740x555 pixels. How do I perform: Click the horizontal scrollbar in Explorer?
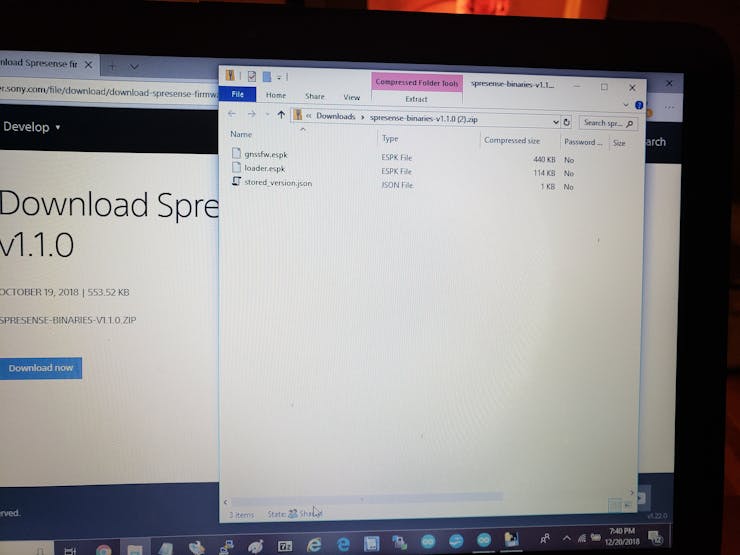pyautogui.click(x=366, y=497)
